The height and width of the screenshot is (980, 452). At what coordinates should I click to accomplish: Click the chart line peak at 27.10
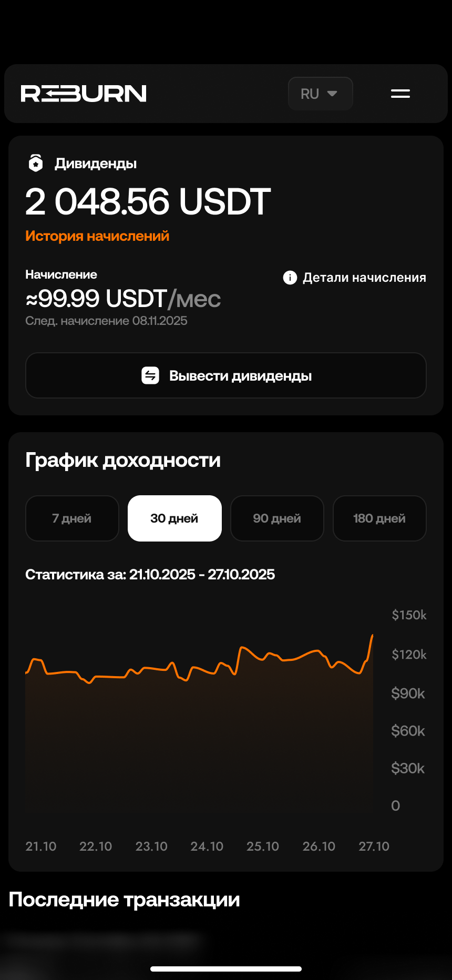[372, 636]
